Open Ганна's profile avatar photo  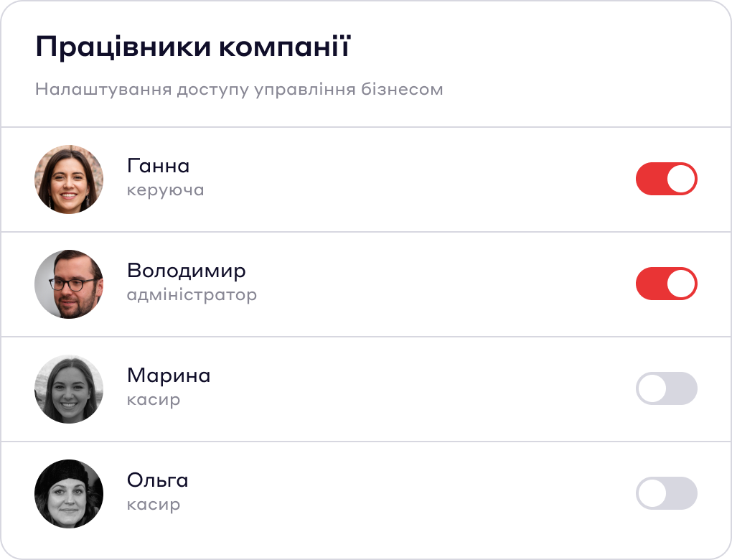[68, 178]
